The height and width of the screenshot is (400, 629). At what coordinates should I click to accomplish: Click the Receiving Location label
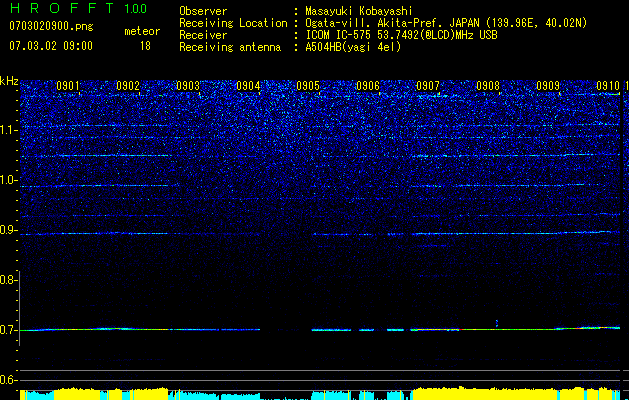233,23
